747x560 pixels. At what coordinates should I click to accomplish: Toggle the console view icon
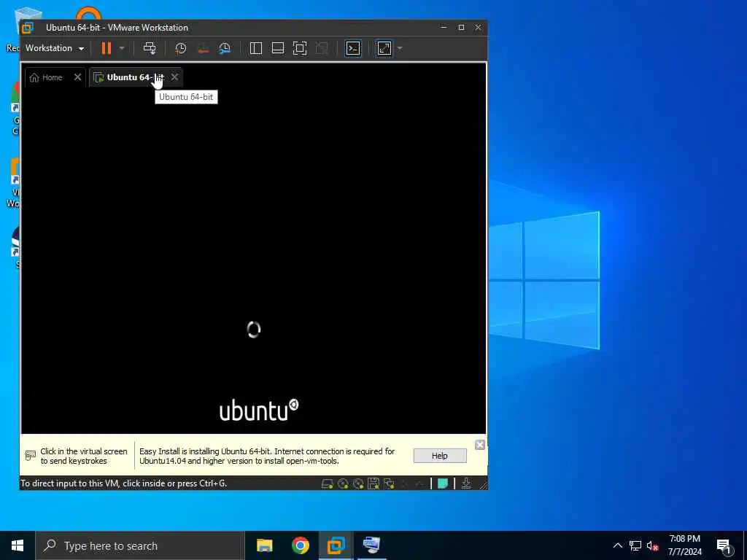(x=353, y=48)
